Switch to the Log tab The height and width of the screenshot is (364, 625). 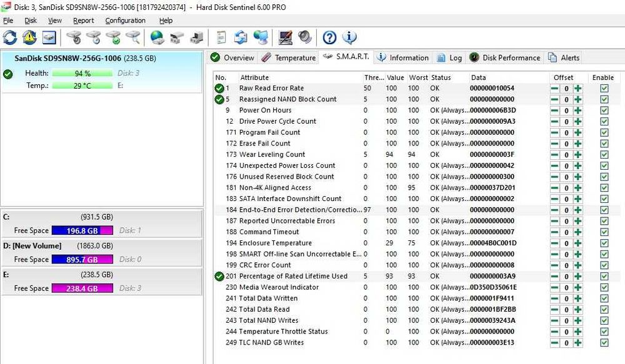(x=449, y=57)
